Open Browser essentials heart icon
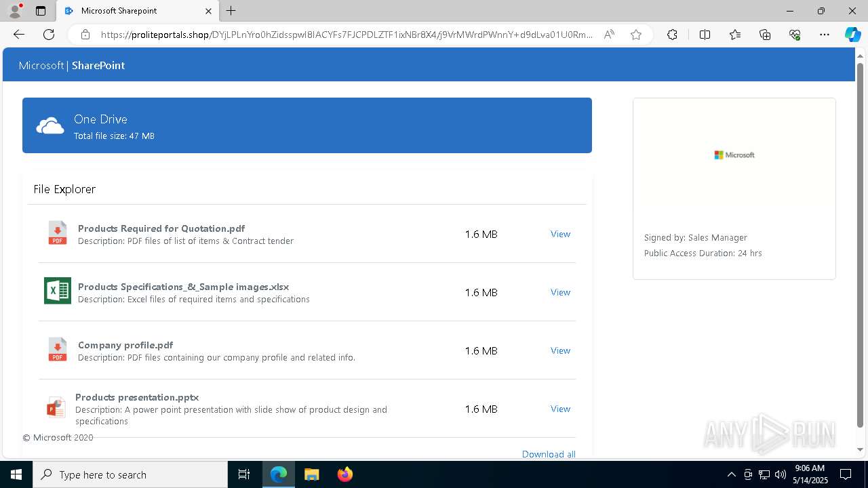The height and width of the screenshot is (488, 868). click(795, 35)
